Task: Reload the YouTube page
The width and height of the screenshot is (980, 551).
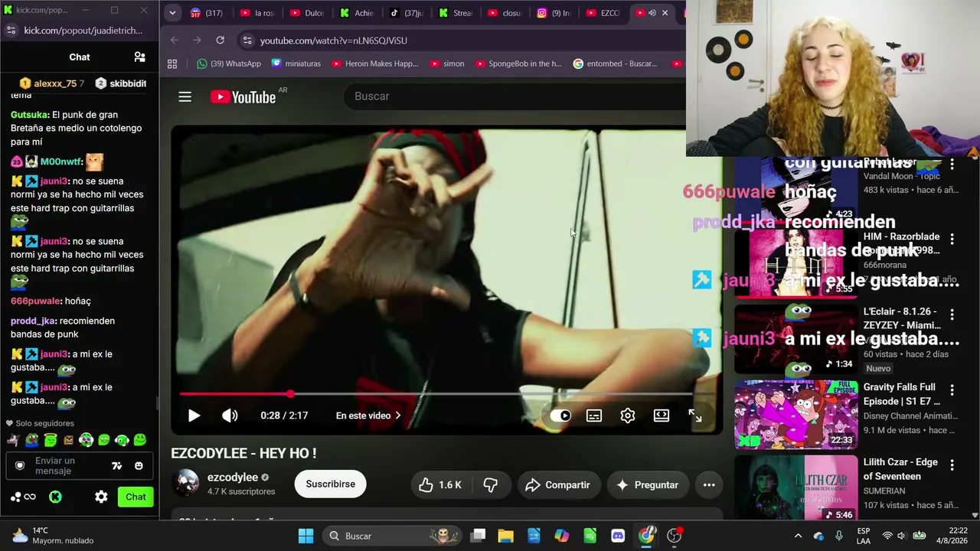Action: click(x=220, y=41)
